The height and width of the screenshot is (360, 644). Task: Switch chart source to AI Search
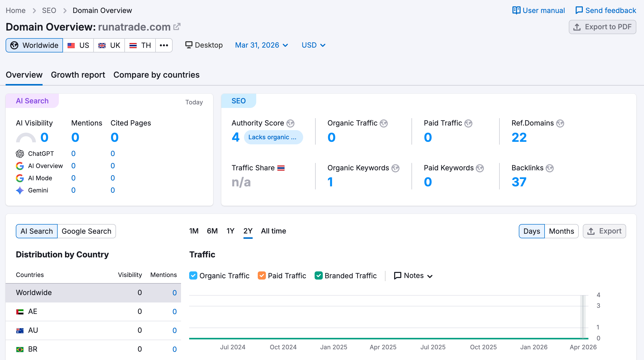tap(37, 231)
